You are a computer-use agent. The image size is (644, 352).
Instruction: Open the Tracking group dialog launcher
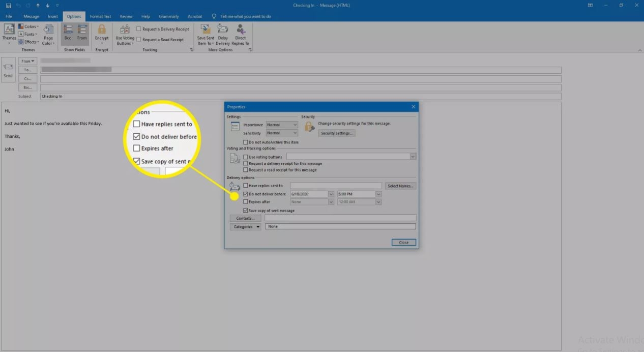[191, 50]
